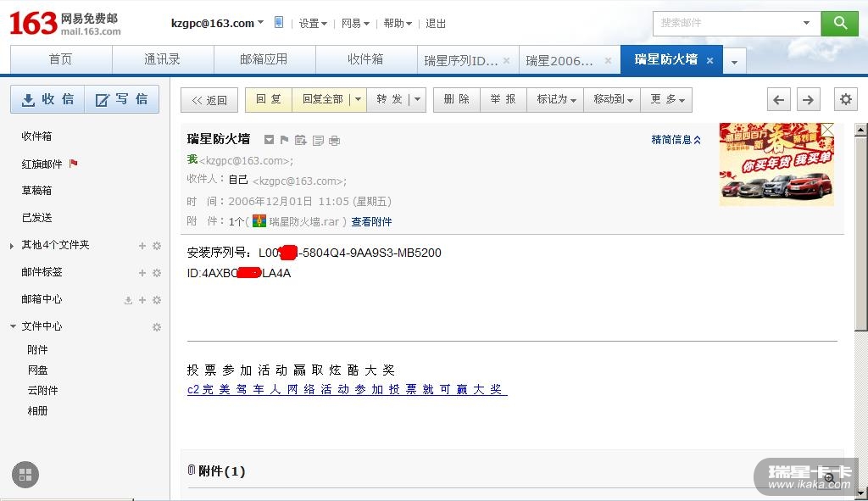The image size is (868, 501).
Task: Open the 已发送 folder
Action: [x=36, y=218]
